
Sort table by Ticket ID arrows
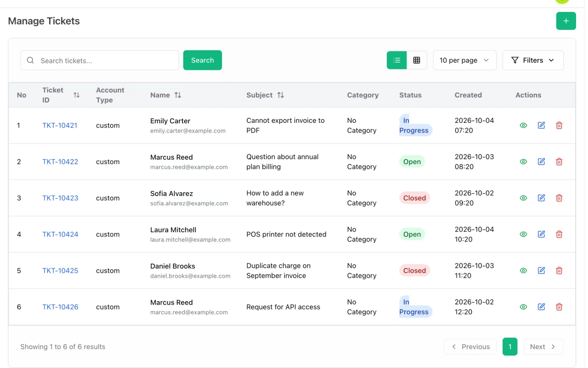(x=76, y=95)
